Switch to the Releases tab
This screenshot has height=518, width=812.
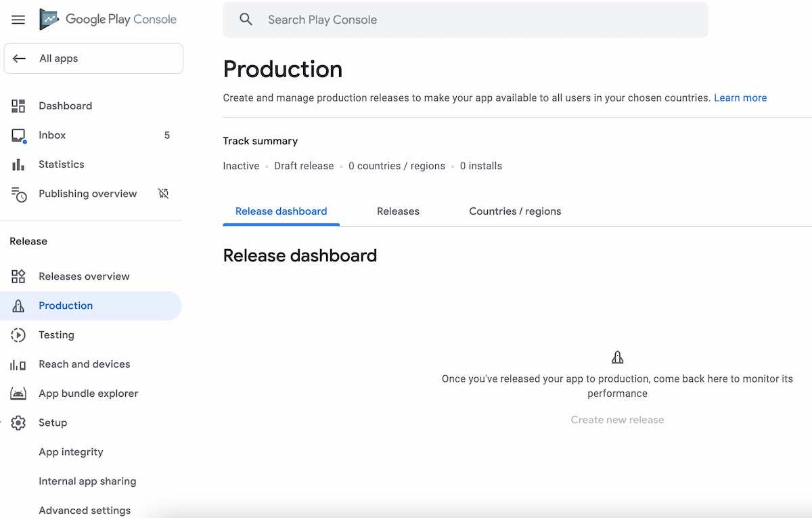click(x=398, y=211)
